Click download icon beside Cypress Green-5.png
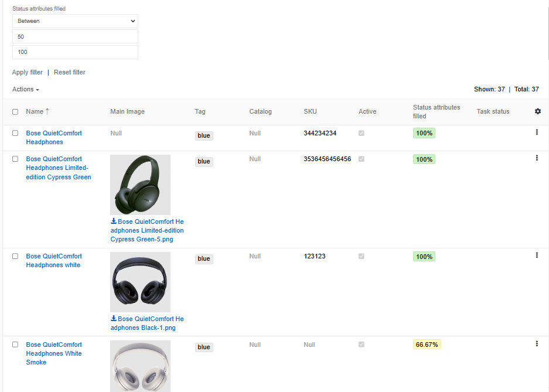Viewport: 549px width, 392px height. click(113, 221)
